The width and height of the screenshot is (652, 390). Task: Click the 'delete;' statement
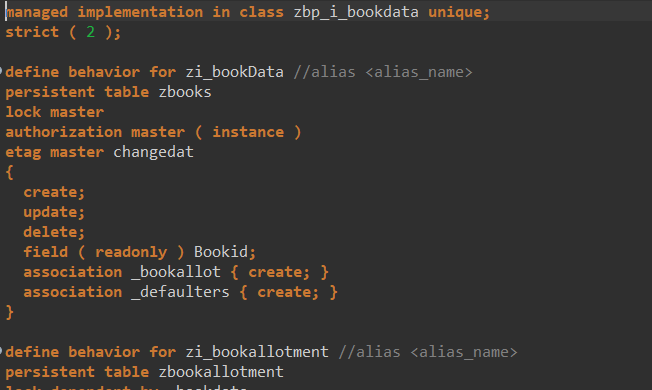54,232
